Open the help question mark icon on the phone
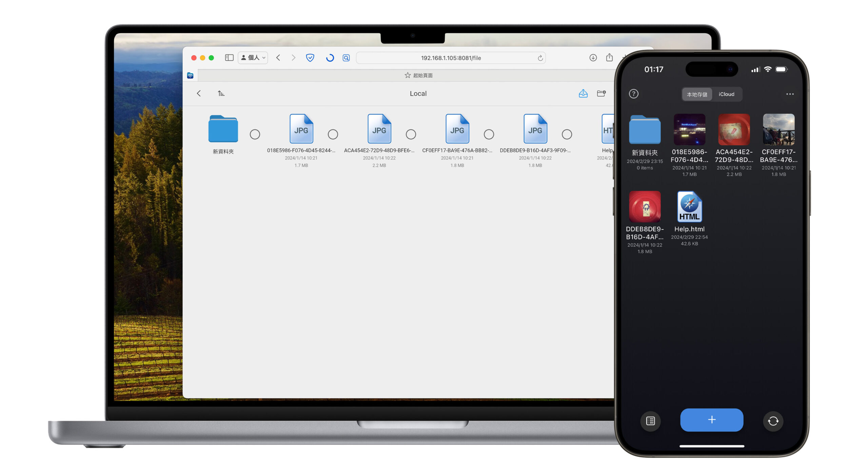 point(633,94)
